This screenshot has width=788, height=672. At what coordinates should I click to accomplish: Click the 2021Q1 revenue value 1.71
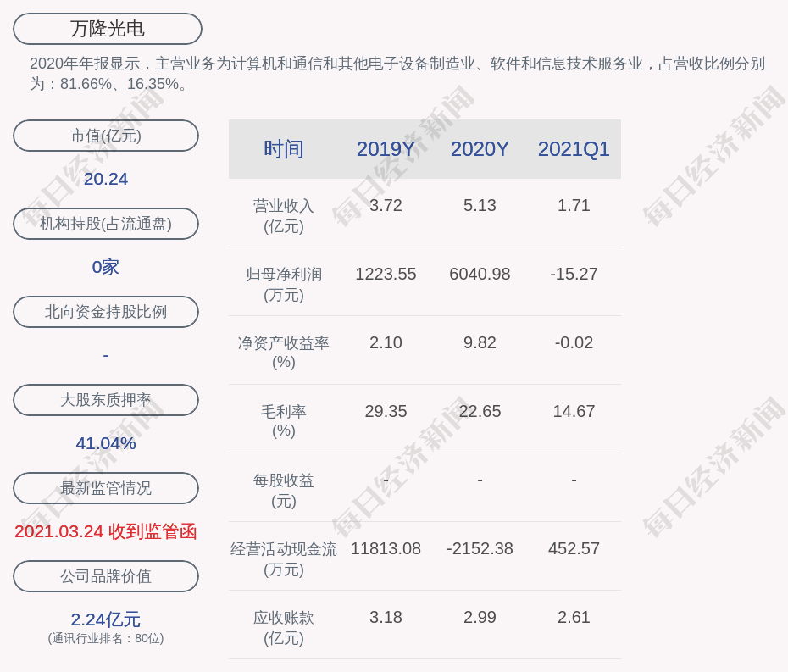574,206
